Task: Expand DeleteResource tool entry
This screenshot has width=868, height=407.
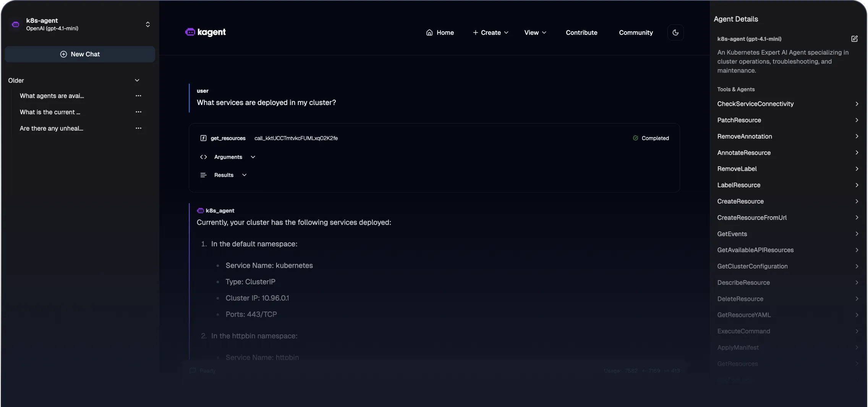Action: tap(787, 299)
